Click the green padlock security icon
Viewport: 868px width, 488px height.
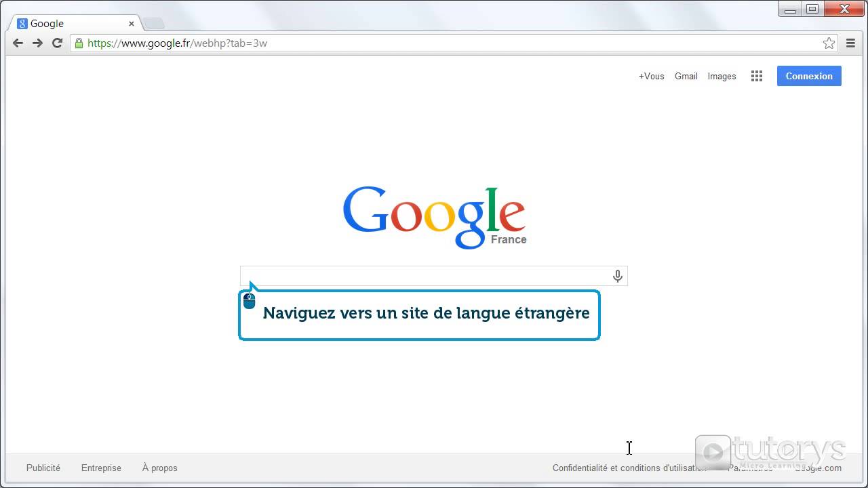click(79, 43)
